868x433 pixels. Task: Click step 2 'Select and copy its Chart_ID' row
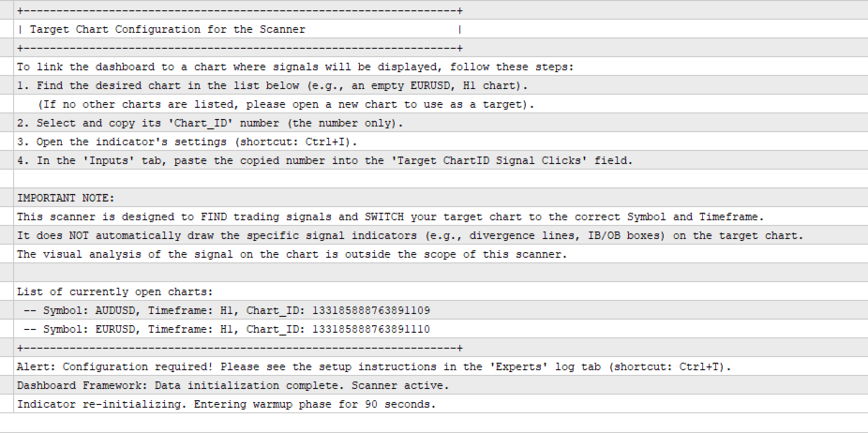441,123
